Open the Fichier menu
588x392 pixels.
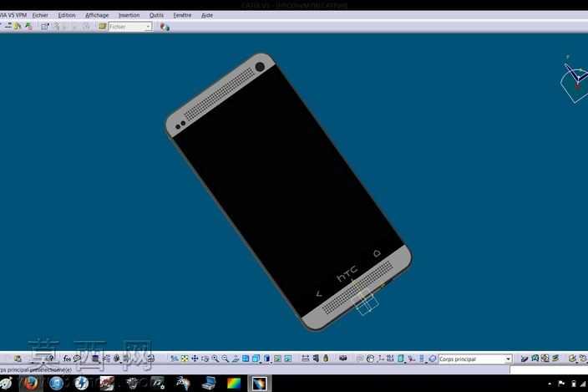[x=40, y=15]
